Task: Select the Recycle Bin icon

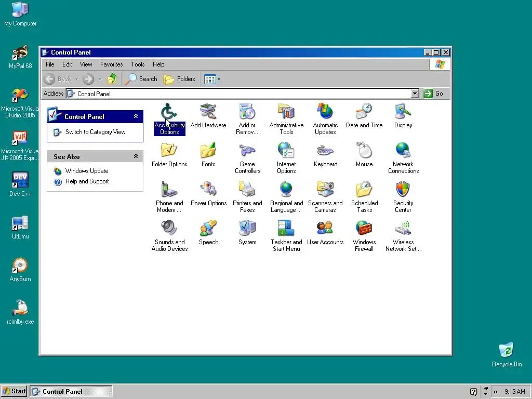Action: 507,354
